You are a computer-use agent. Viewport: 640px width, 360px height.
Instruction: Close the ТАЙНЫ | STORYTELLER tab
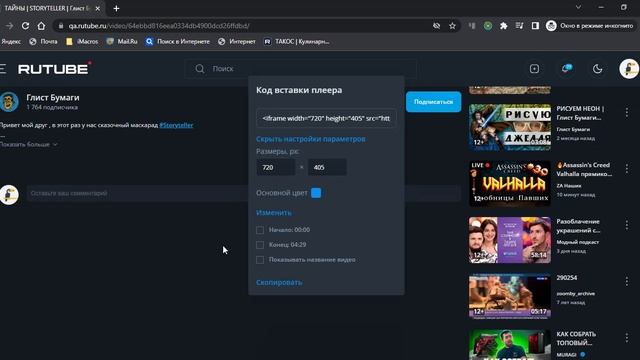click(98, 8)
